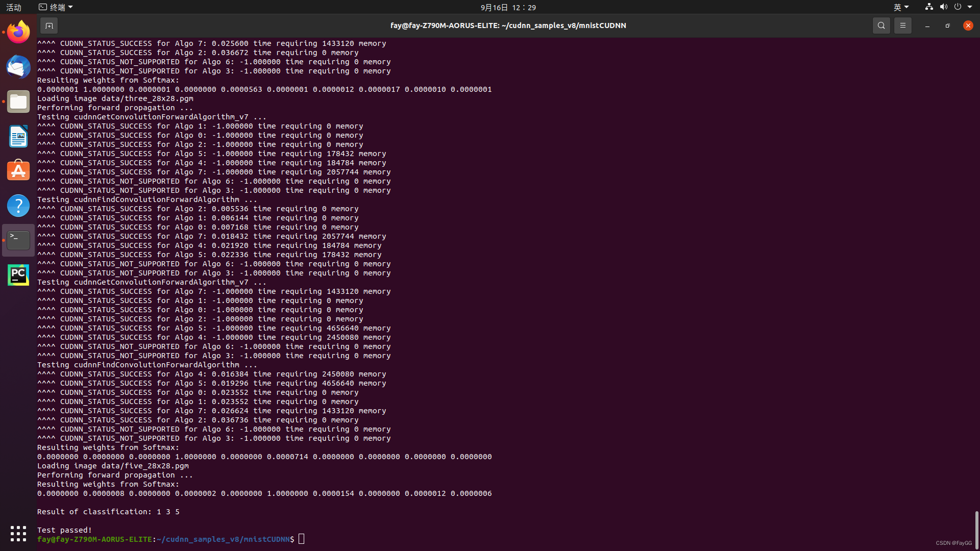
Task: Click the terminal command prompt cursor
Action: pyautogui.click(x=301, y=539)
